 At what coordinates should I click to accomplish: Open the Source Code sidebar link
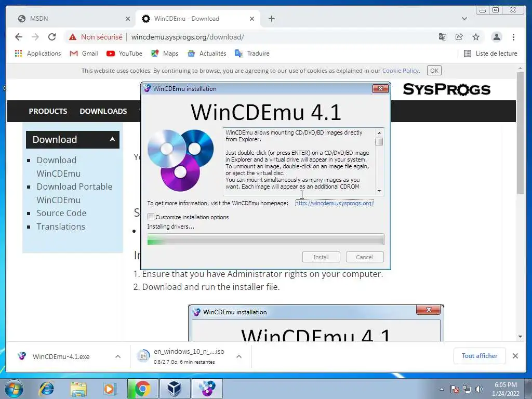tap(61, 213)
